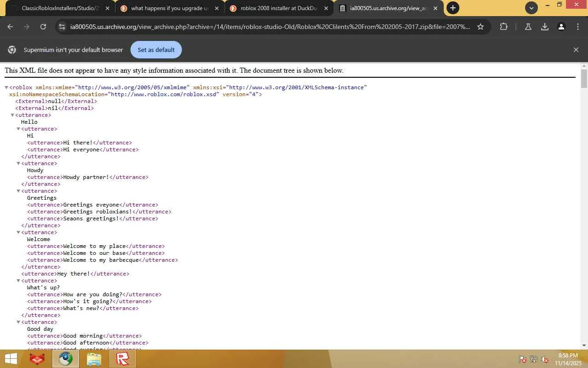588x368 pixels.
Task: Collapse the 'Good day' utterance node
Action: tap(18, 322)
